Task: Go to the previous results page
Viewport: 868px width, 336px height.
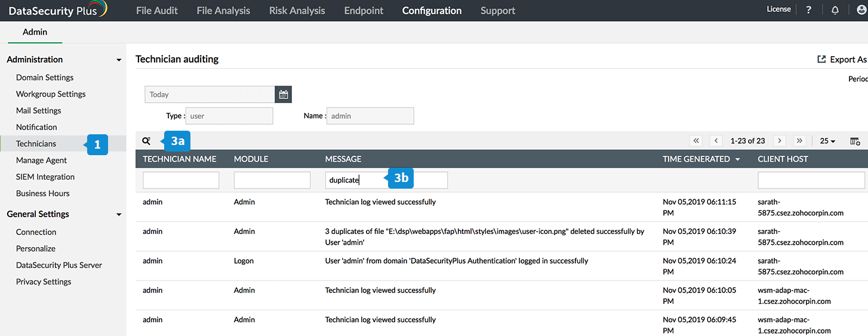Action: click(716, 141)
